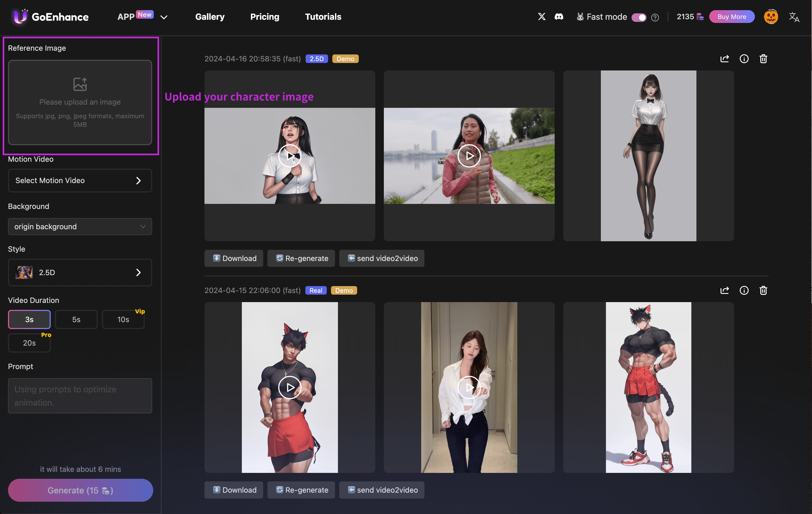Download the 2024-04-16 result

coord(234,258)
